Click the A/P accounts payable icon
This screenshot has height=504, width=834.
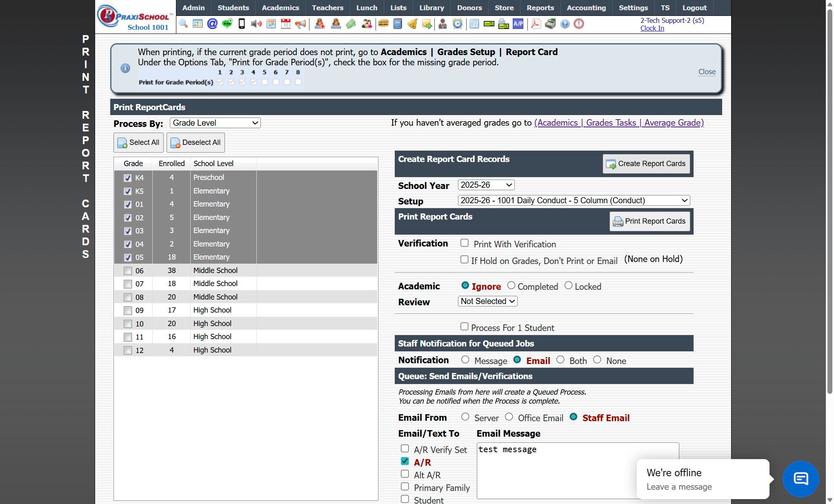(x=518, y=24)
